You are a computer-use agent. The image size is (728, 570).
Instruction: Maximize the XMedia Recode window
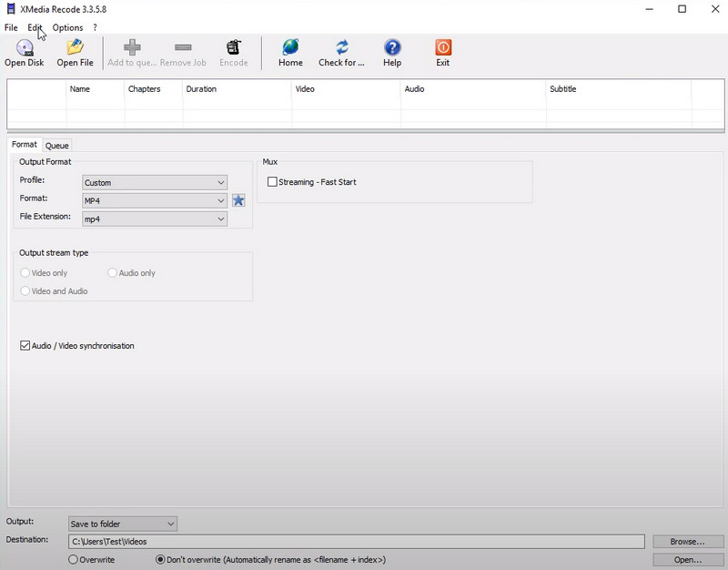point(682,9)
